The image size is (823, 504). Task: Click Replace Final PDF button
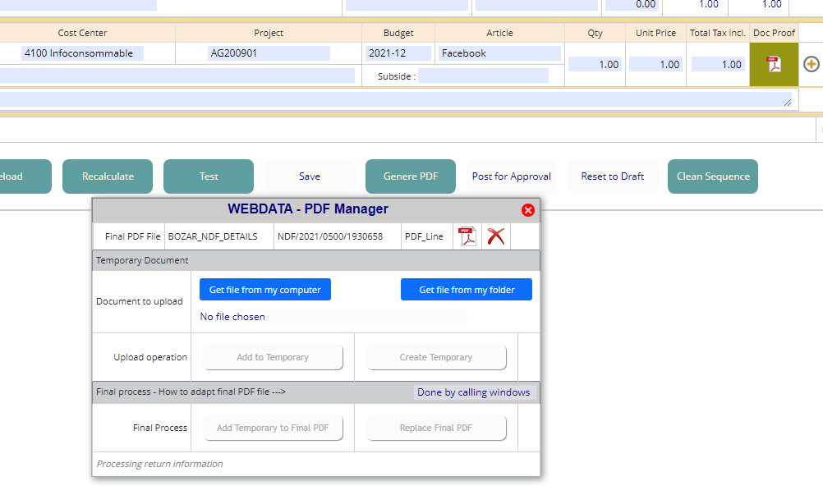436,428
